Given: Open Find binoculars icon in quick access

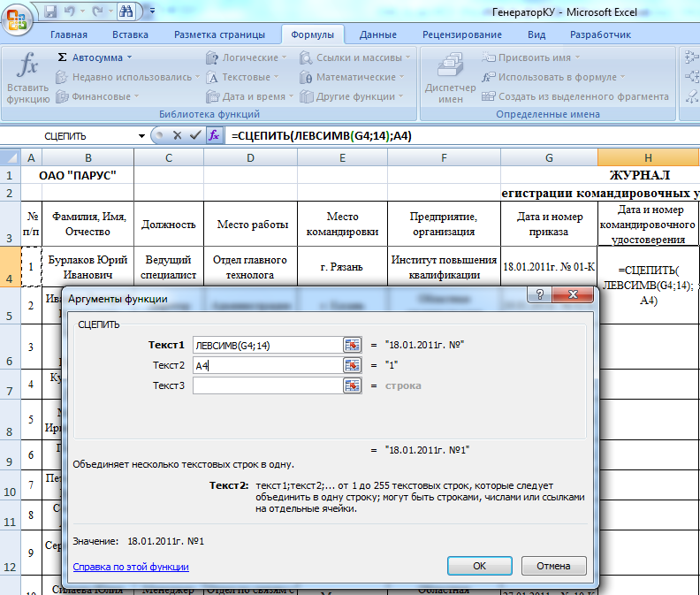Looking at the screenshot, I should click(x=126, y=11).
